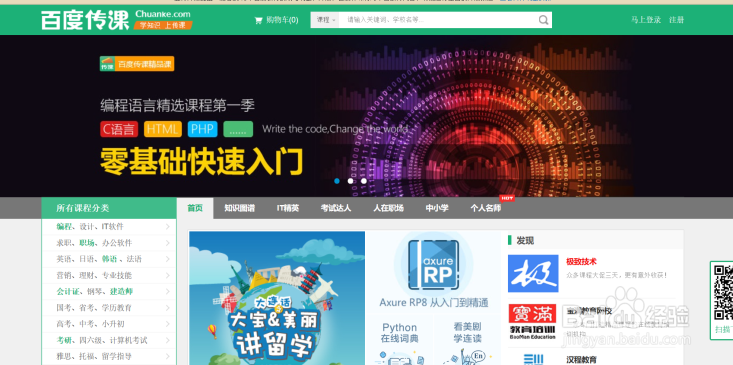Screen dimensions: 733x365
Task: Open the 看美剧 学连读 link
Action: click(x=467, y=333)
